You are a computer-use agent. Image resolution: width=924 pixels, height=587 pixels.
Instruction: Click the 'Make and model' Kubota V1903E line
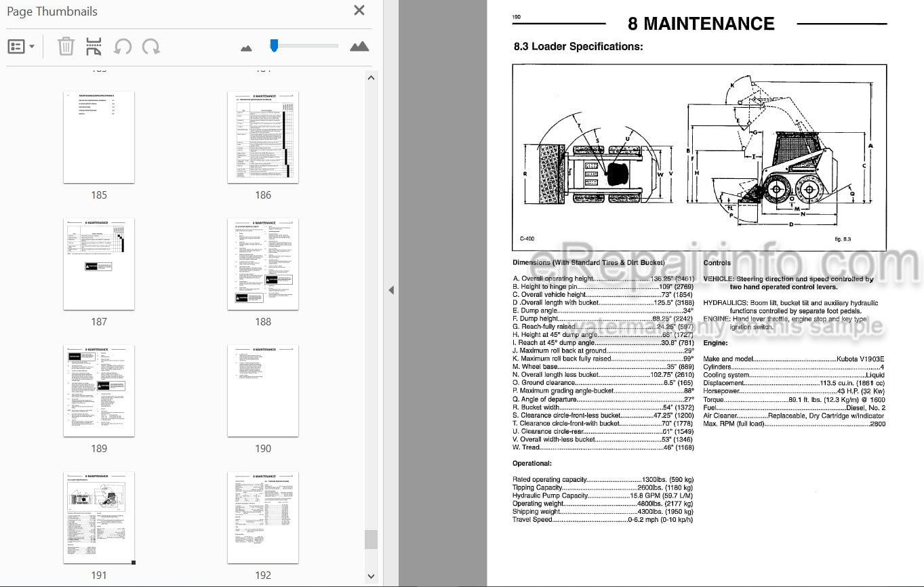tap(795, 359)
